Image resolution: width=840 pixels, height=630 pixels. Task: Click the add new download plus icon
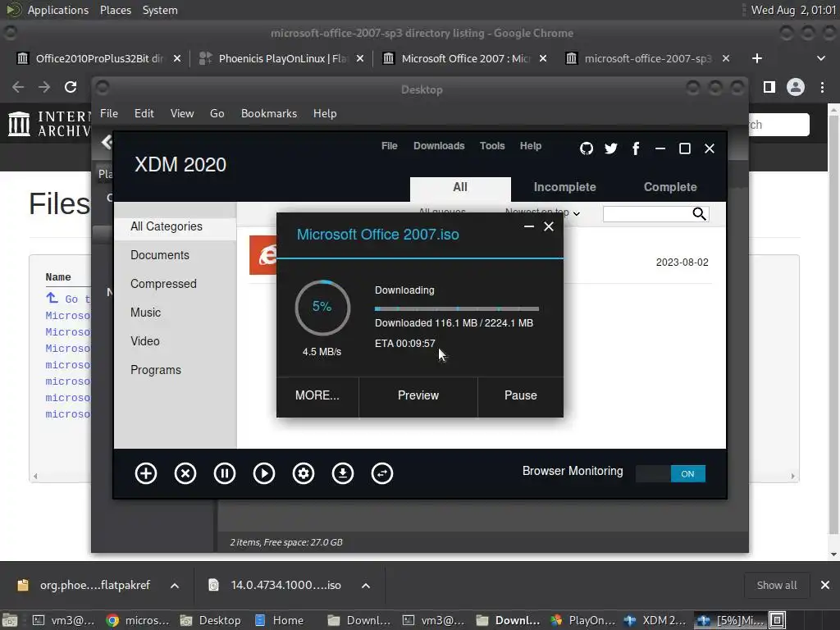(146, 473)
